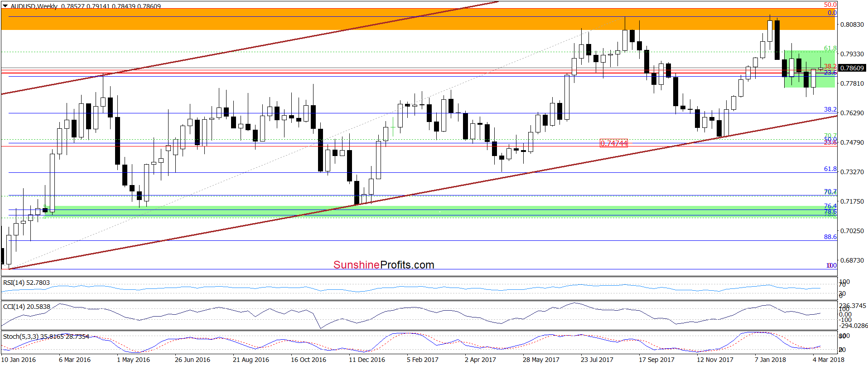Click the 16 Oct 2016 date label
The image size is (868, 366).
tap(309, 360)
